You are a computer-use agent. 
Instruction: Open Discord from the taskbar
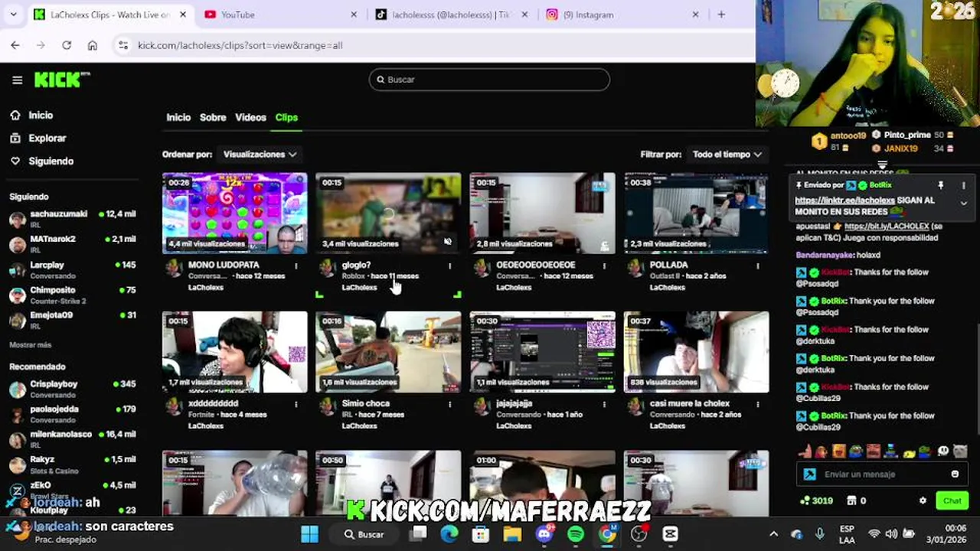pyautogui.click(x=544, y=534)
